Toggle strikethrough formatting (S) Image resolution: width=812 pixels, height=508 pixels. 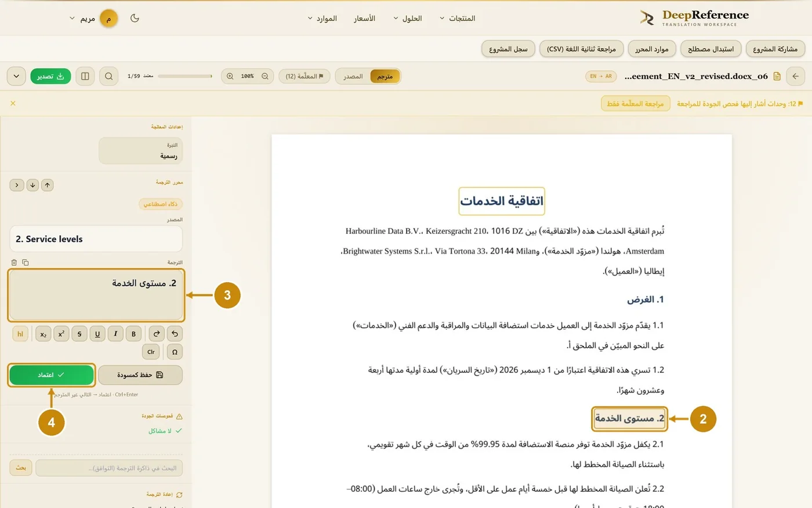[x=79, y=334]
